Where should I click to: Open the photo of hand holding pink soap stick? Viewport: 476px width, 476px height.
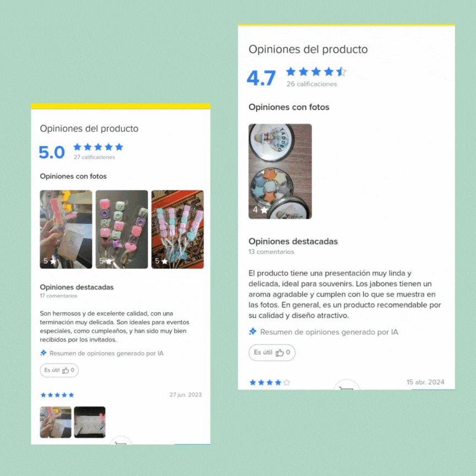[x=66, y=229]
